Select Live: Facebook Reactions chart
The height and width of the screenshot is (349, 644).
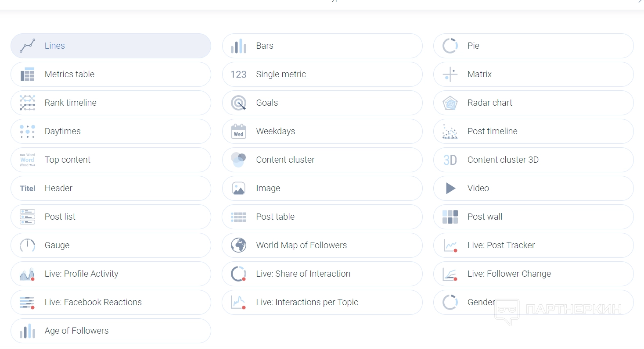coord(93,303)
